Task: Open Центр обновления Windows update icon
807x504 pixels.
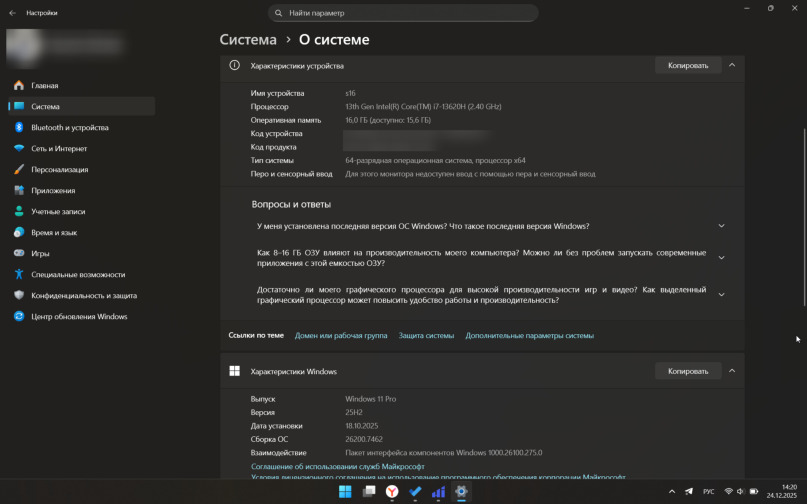Action: (19, 316)
